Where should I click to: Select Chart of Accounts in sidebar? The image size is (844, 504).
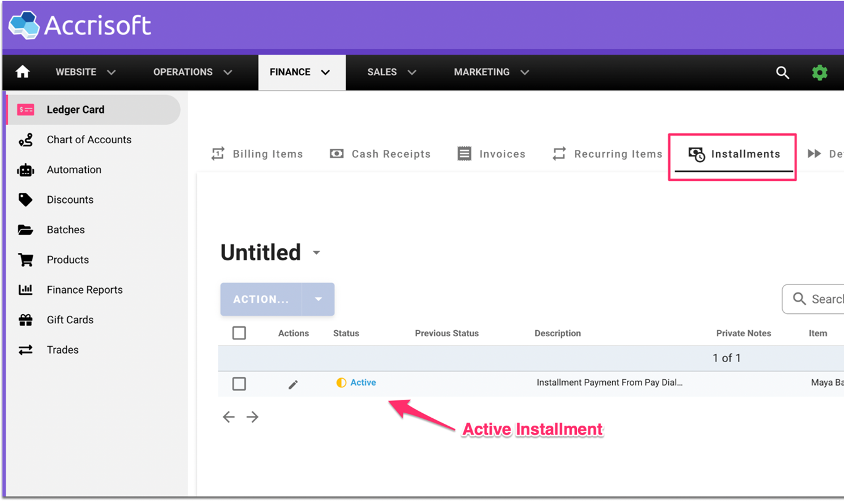click(x=89, y=139)
